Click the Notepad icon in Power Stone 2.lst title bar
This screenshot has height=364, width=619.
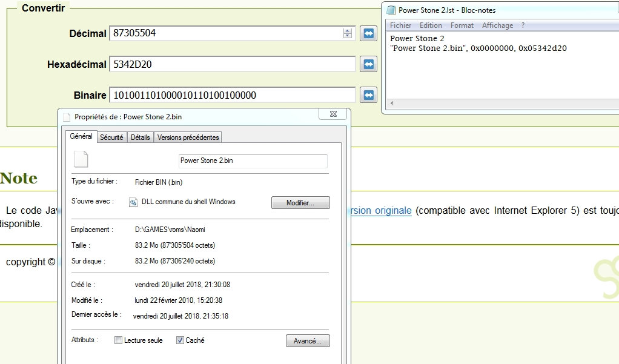pyautogui.click(x=391, y=10)
